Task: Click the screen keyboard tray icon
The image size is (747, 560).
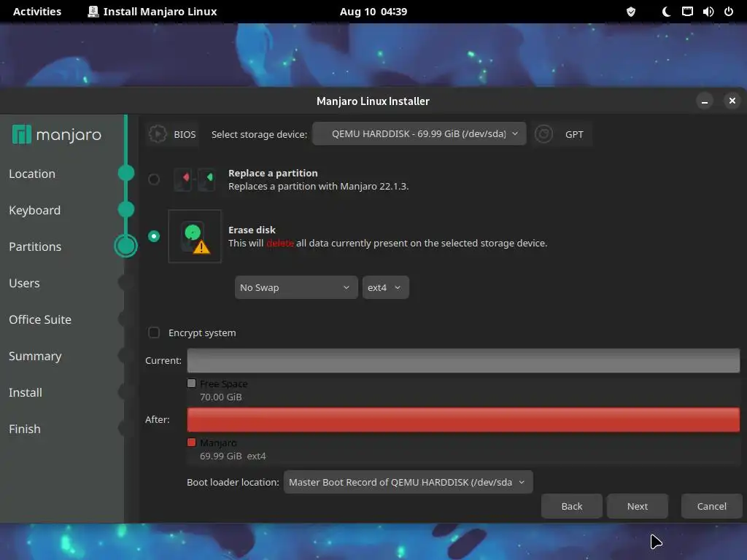Action: 687,12
